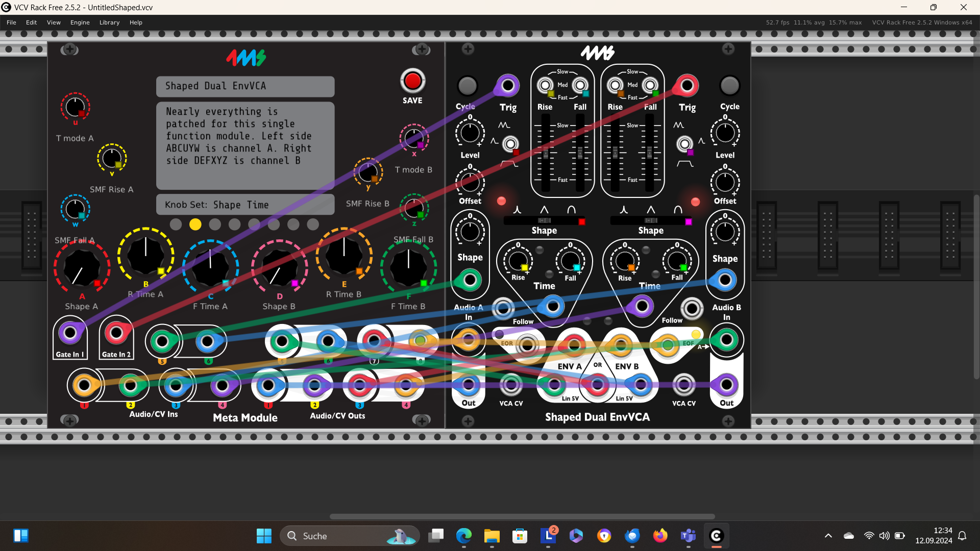This screenshot has height=551, width=980.
Task: Click the ENV B output jack
Action: point(621,345)
